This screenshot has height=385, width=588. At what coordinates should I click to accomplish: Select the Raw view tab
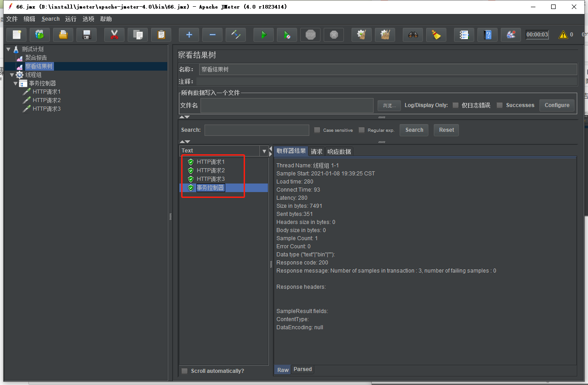coord(283,370)
